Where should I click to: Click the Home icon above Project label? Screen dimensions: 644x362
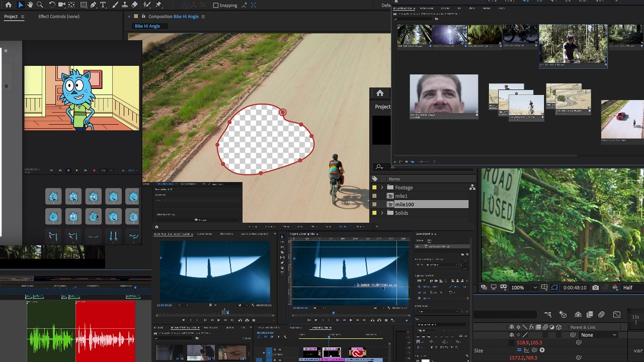pyautogui.click(x=380, y=94)
